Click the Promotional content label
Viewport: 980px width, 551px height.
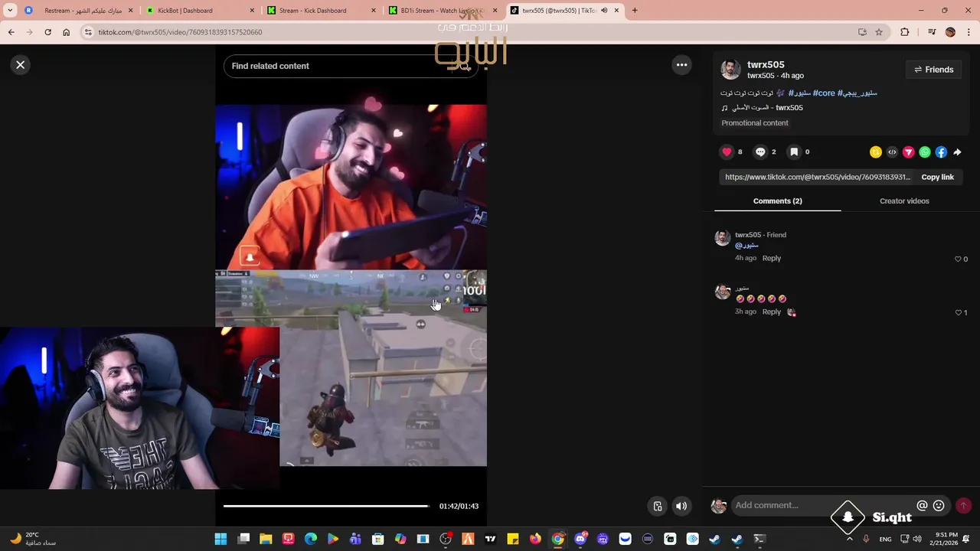[754, 122]
